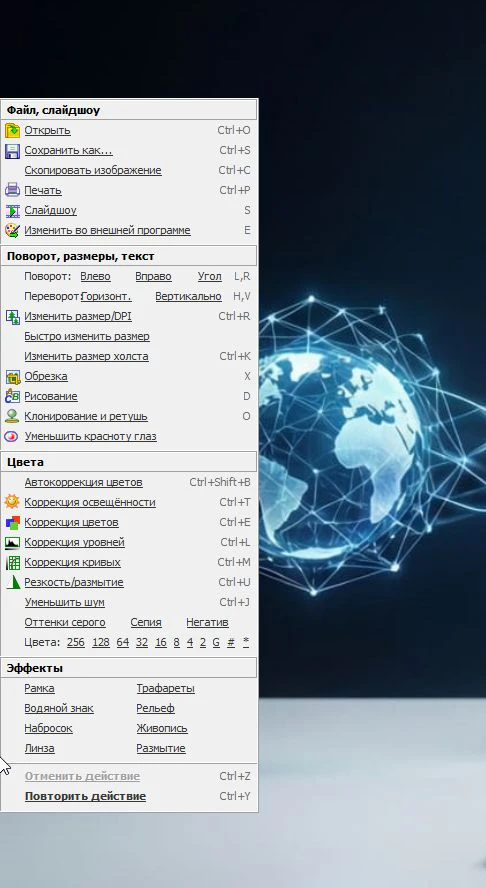
Task: Reduce colors to 64
Action: pyautogui.click(x=123, y=642)
